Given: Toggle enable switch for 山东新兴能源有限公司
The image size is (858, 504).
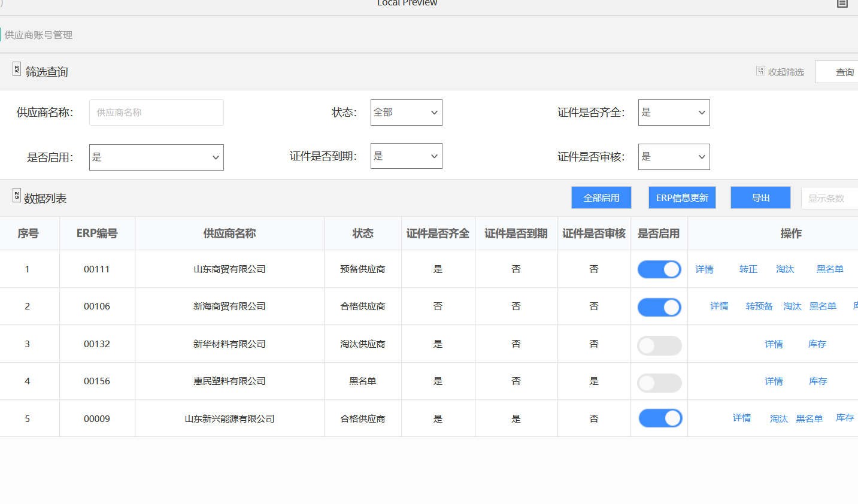Looking at the screenshot, I should (x=660, y=418).
